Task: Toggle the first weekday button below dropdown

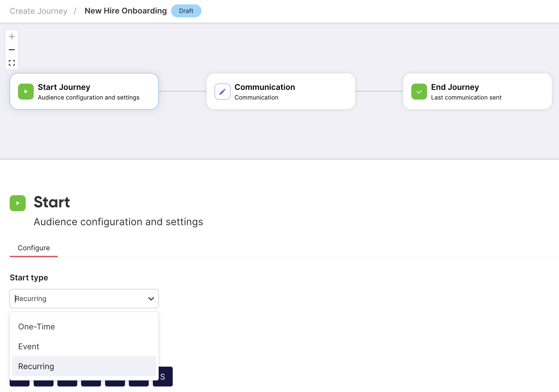Action: point(20,383)
